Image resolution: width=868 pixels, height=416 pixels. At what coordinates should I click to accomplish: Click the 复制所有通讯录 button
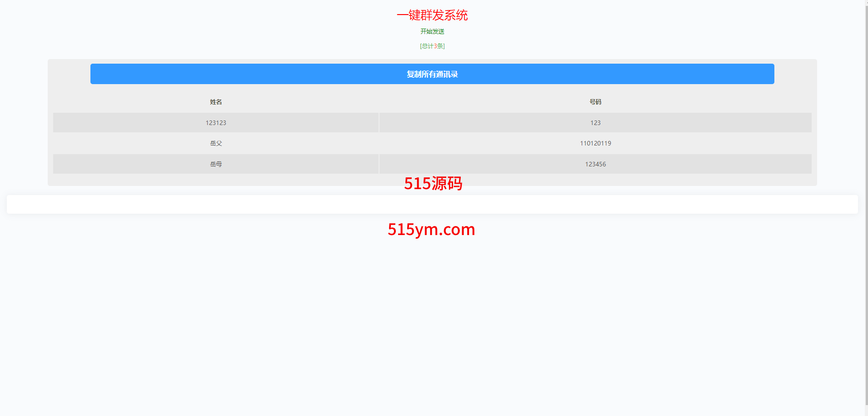click(432, 74)
